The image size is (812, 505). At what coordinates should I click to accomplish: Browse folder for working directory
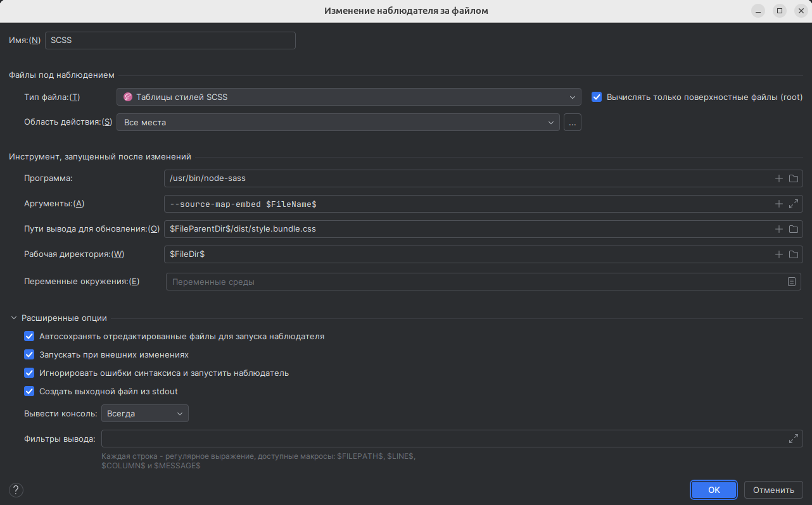pyautogui.click(x=793, y=254)
